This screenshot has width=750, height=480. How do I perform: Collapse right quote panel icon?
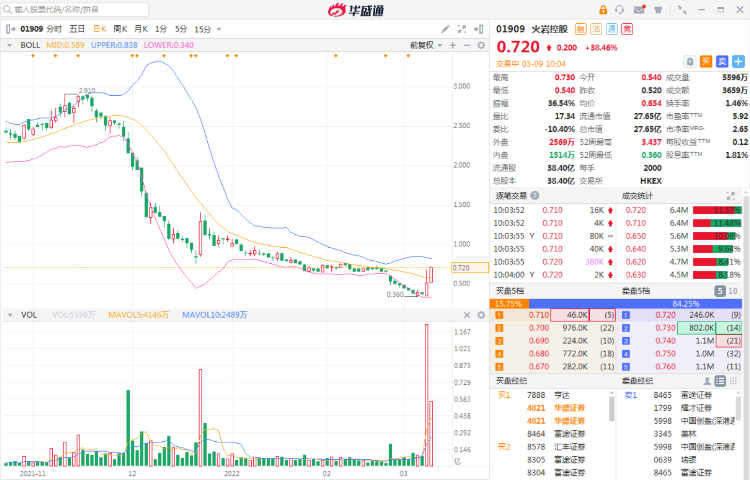click(x=479, y=29)
